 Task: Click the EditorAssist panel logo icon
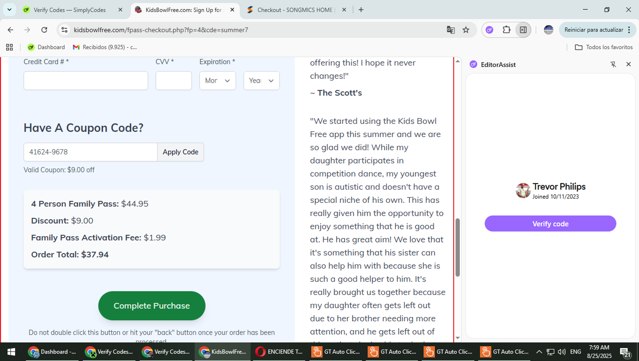tap(473, 64)
